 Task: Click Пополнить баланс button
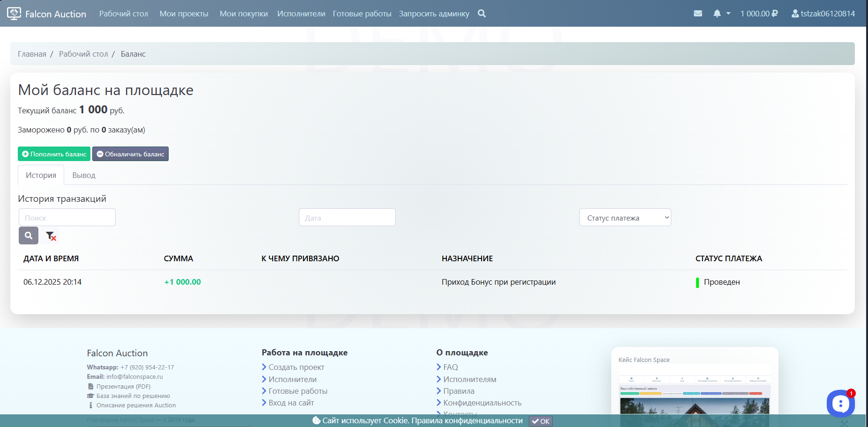[54, 154]
